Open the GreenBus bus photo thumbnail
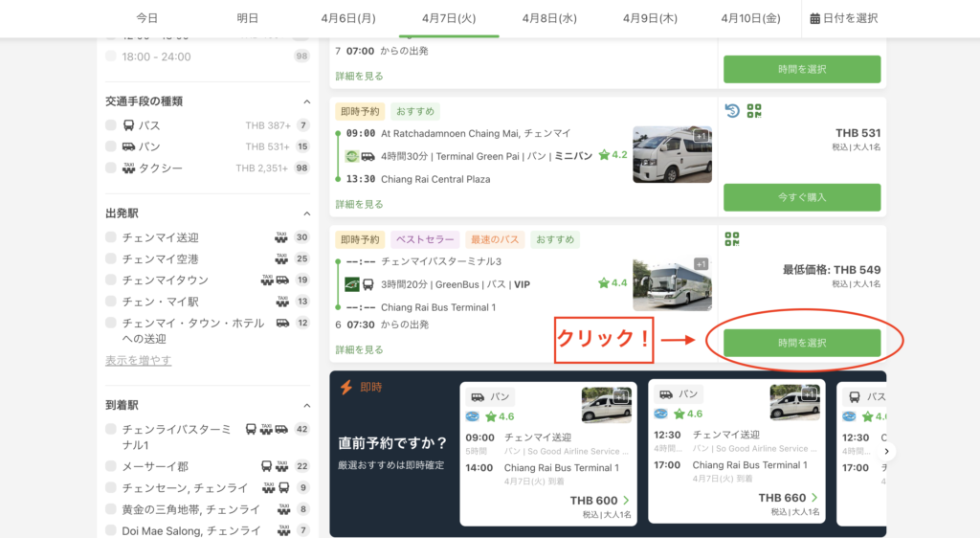980x538 pixels. (672, 283)
